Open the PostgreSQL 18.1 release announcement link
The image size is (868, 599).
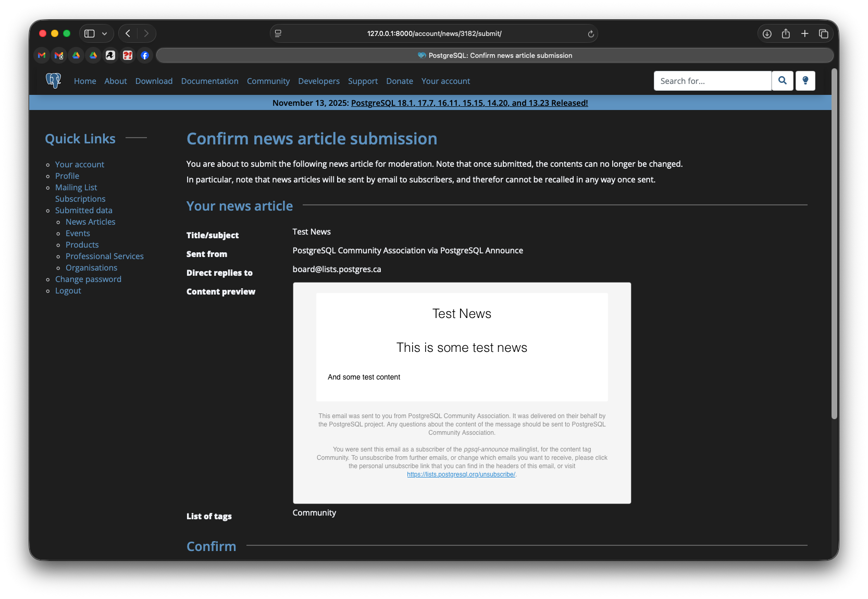pos(469,103)
